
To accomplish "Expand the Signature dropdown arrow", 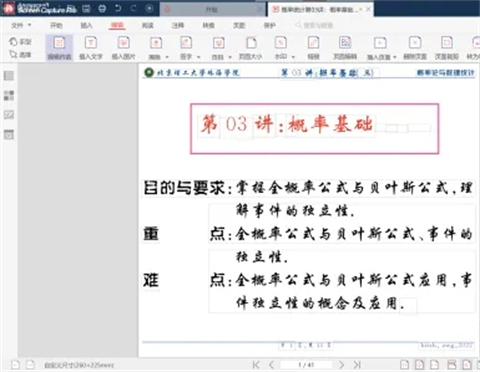I will pos(198,57).
